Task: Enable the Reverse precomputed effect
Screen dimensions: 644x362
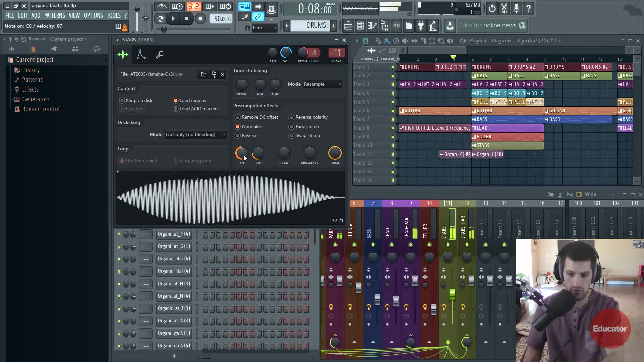Action: tap(238, 136)
